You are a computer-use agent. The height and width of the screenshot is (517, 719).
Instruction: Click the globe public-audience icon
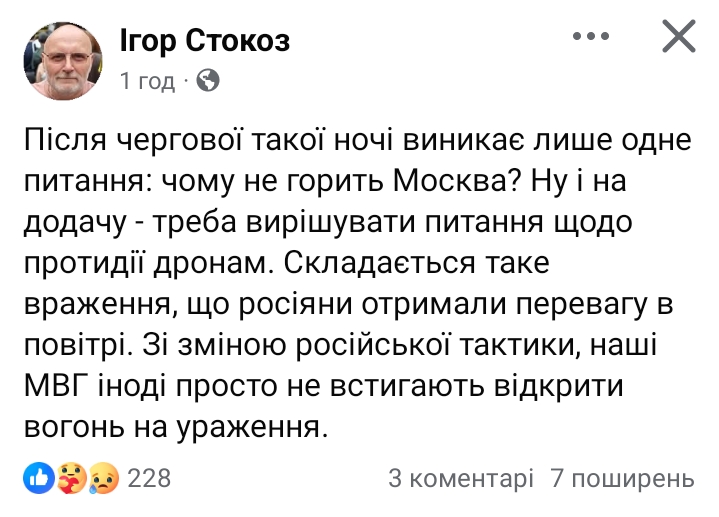(209, 81)
